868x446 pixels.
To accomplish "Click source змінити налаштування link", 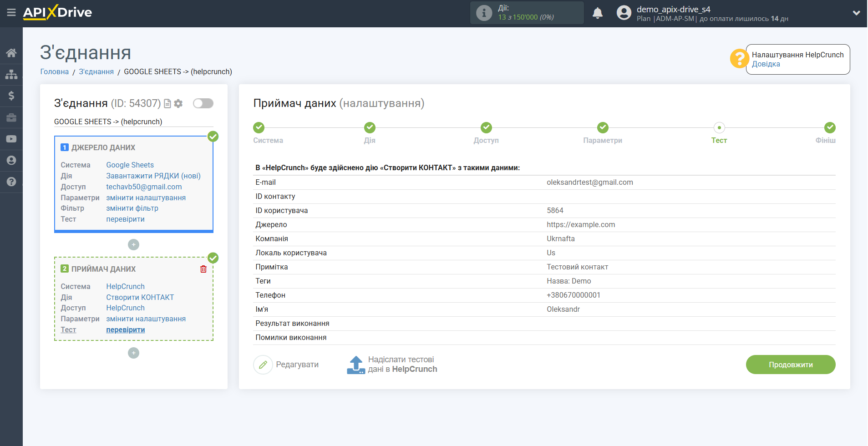I will pyautogui.click(x=146, y=198).
